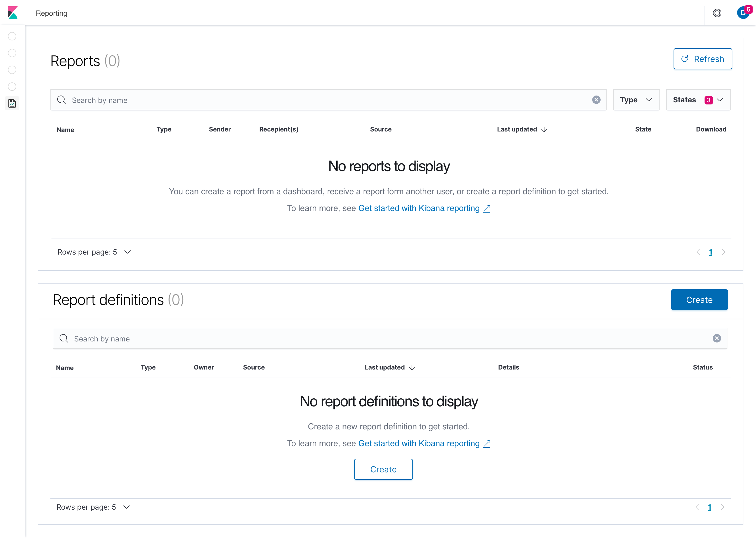
Task: Click the first circular sidebar nav icon
Action: (x=12, y=36)
